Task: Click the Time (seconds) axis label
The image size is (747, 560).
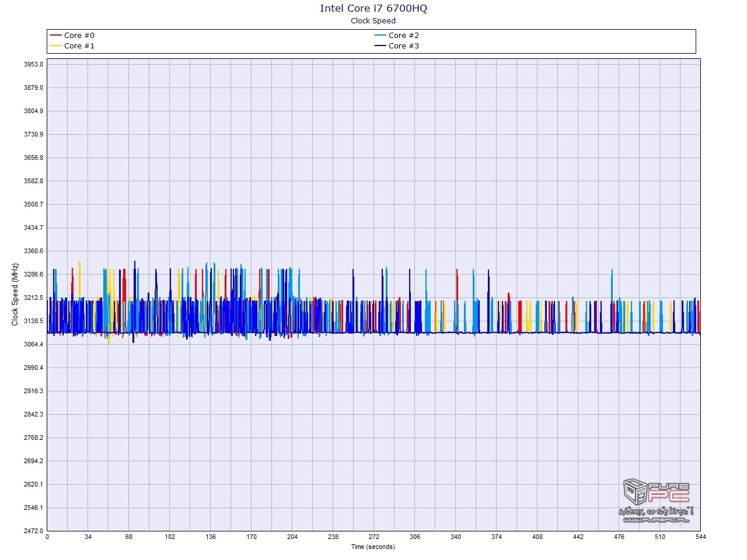Action: click(373, 547)
